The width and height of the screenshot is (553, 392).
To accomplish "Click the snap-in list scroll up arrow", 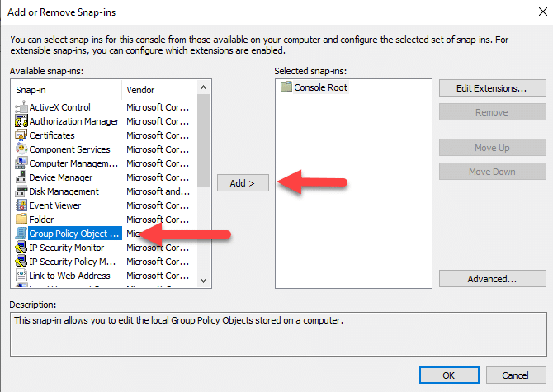I will pos(204,87).
